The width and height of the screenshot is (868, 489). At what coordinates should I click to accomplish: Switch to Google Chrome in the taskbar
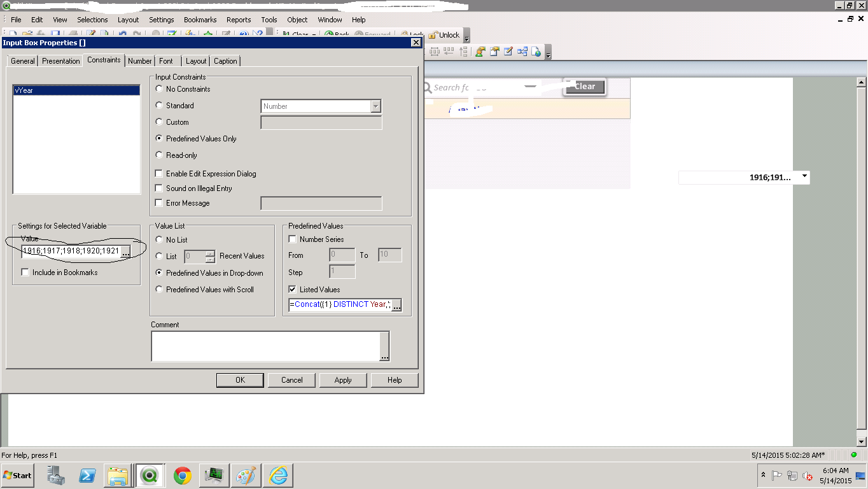[x=183, y=476]
